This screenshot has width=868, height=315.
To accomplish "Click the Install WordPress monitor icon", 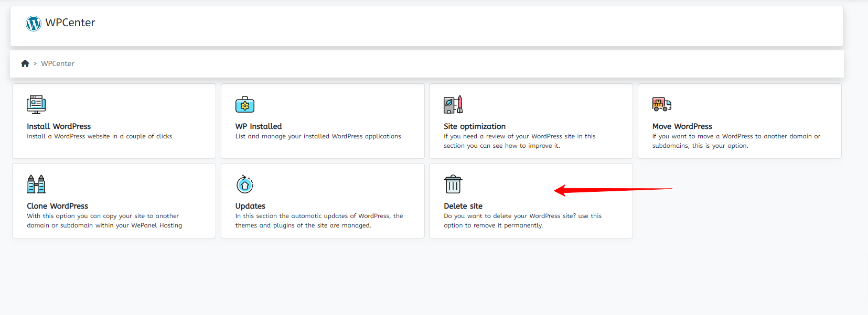I will click(36, 104).
